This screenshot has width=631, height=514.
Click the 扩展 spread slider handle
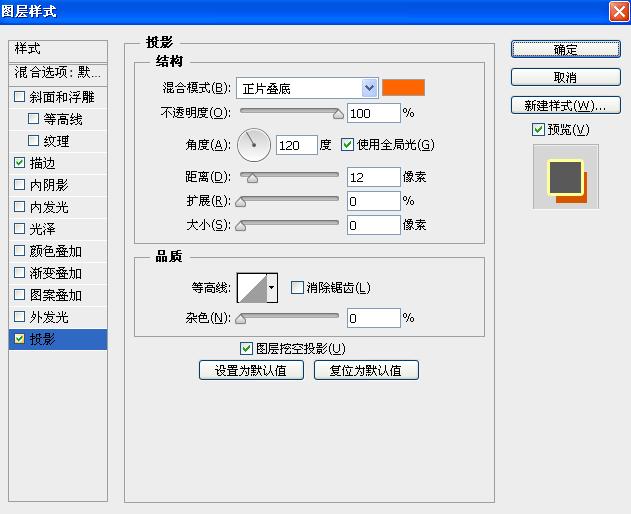[241, 202]
